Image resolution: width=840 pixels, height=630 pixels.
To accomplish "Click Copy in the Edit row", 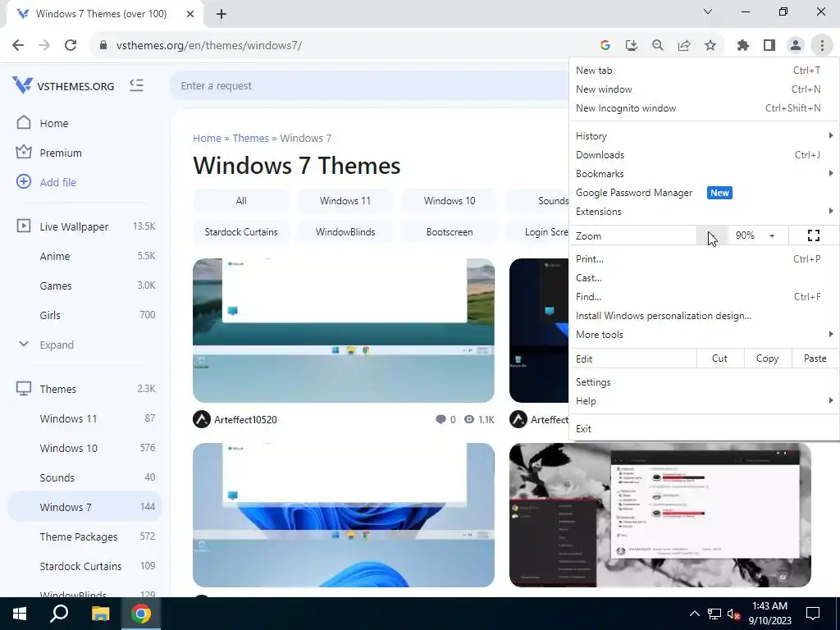I will [767, 358].
